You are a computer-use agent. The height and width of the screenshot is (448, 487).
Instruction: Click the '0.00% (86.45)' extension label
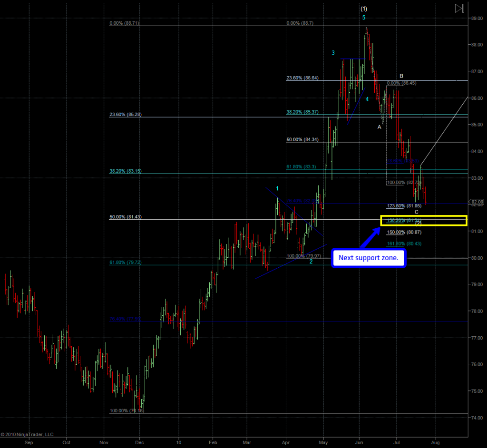(x=401, y=83)
